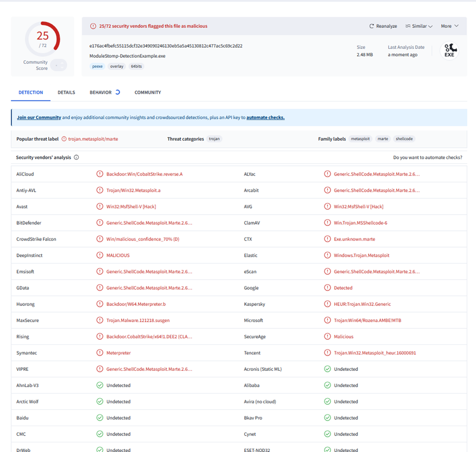This screenshot has height=452, width=476.
Task: Open the automate checks link
Action: tap(265, 118)
